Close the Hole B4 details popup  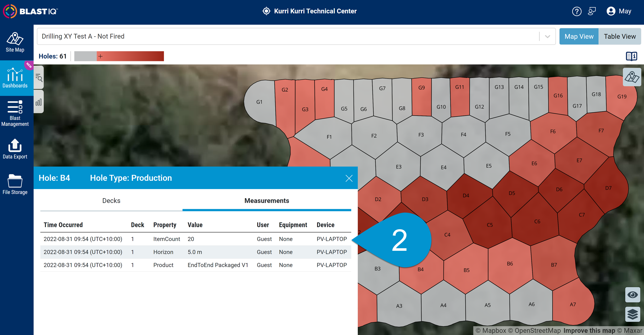tap(349, 178)
